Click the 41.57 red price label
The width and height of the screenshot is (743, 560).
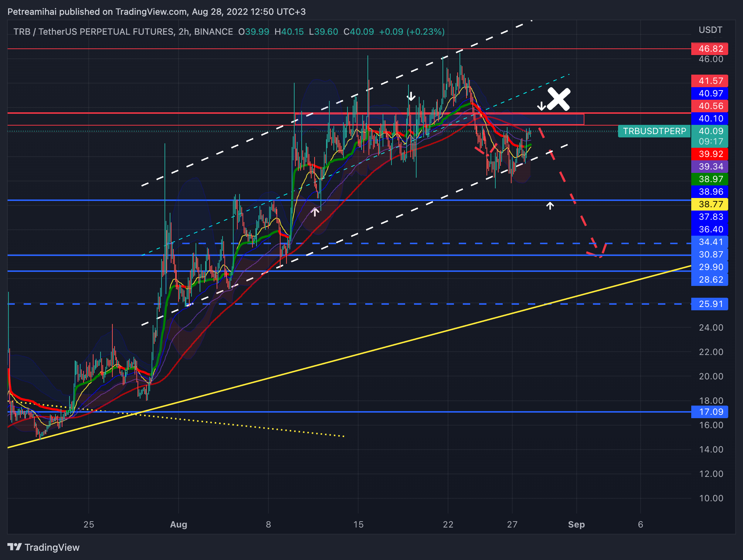coord(710,81)
